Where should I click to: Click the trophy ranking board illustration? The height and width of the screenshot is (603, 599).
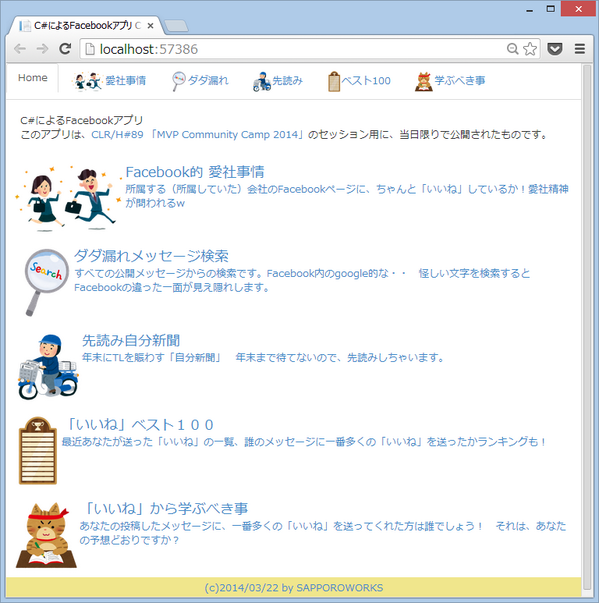(38, 450)
